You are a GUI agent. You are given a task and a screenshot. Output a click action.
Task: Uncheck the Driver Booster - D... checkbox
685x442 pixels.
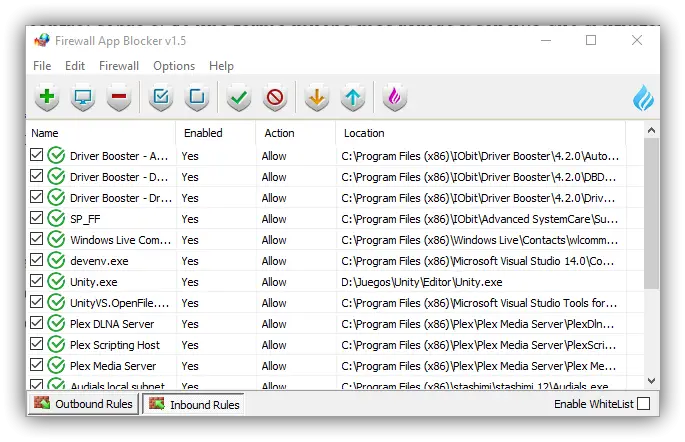[37, 176]
